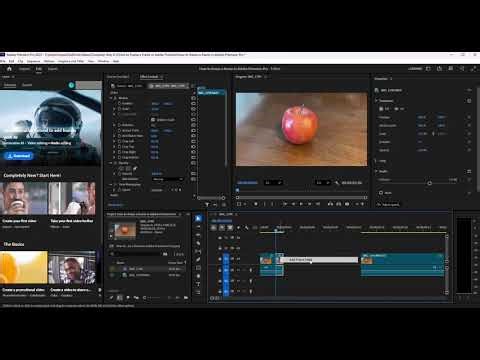This screenshot has height=360, width=480.
Task: Click Program monitor scrub bar playhead
Action: [238, 190]
